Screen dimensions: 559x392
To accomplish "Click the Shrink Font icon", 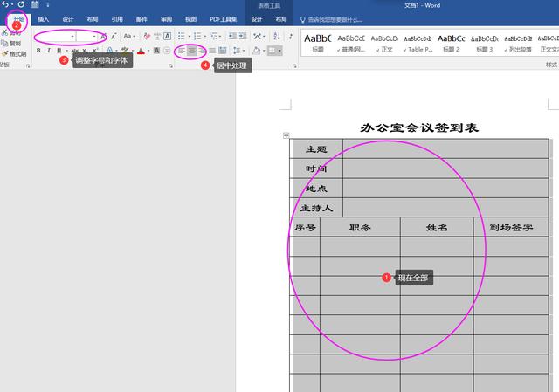I will (114, 37).
